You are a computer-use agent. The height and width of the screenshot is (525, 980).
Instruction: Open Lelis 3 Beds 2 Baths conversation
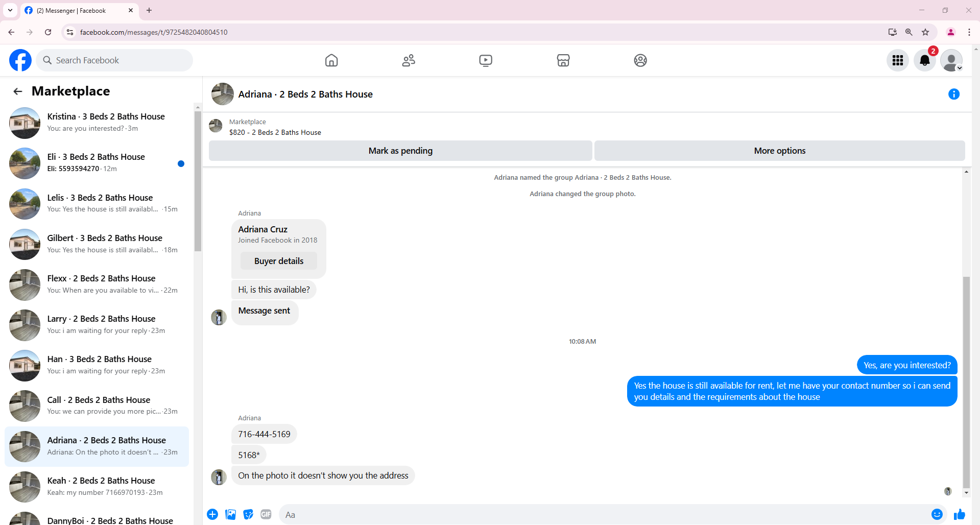point(97,203)
